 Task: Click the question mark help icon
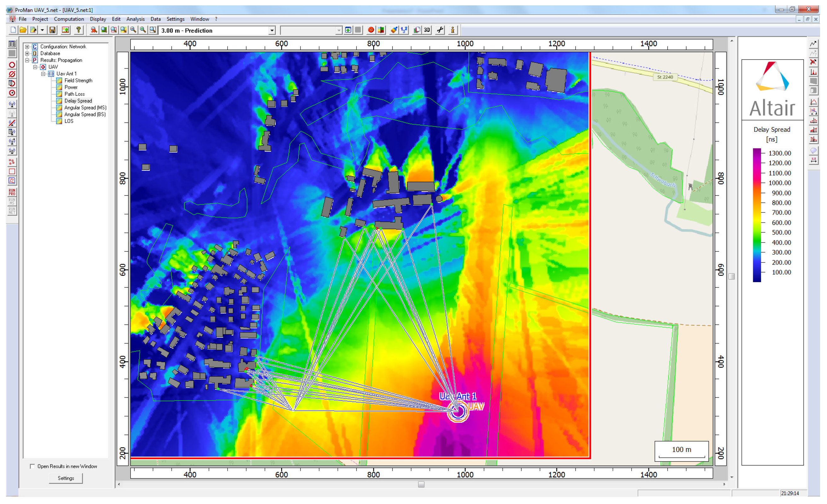click(78, 30)
